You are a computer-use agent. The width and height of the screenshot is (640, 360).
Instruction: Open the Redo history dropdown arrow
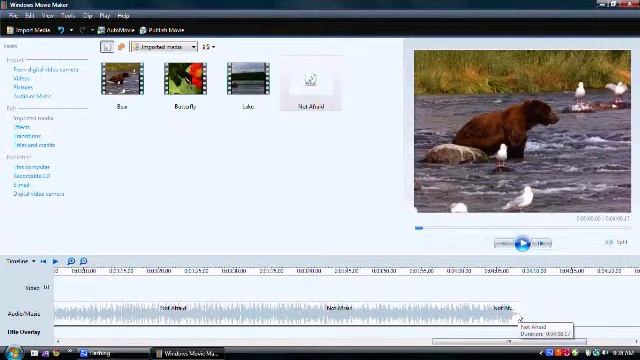[x=92, y=30]
